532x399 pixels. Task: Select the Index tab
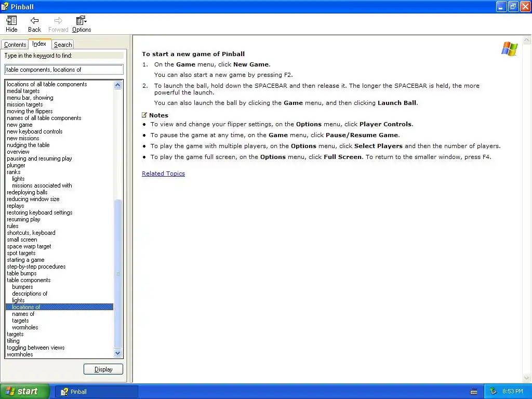coord(39,44)
